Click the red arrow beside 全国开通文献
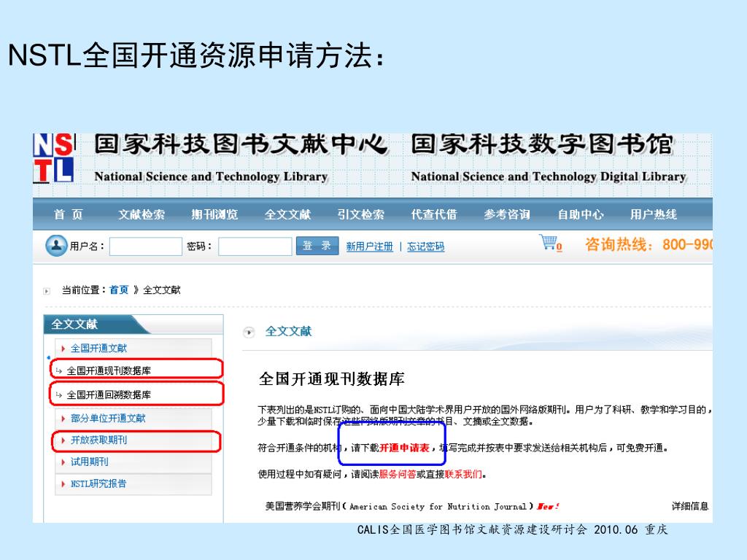 [x=63, y=349]
